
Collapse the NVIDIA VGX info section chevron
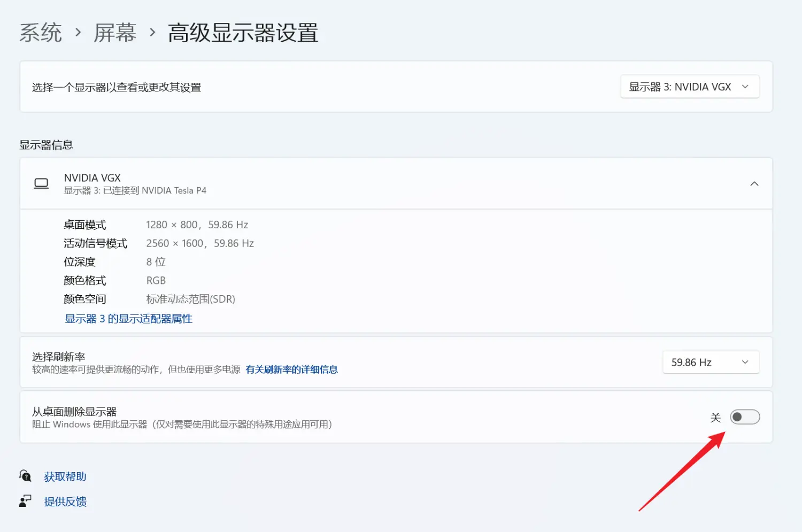coord(754,184)
